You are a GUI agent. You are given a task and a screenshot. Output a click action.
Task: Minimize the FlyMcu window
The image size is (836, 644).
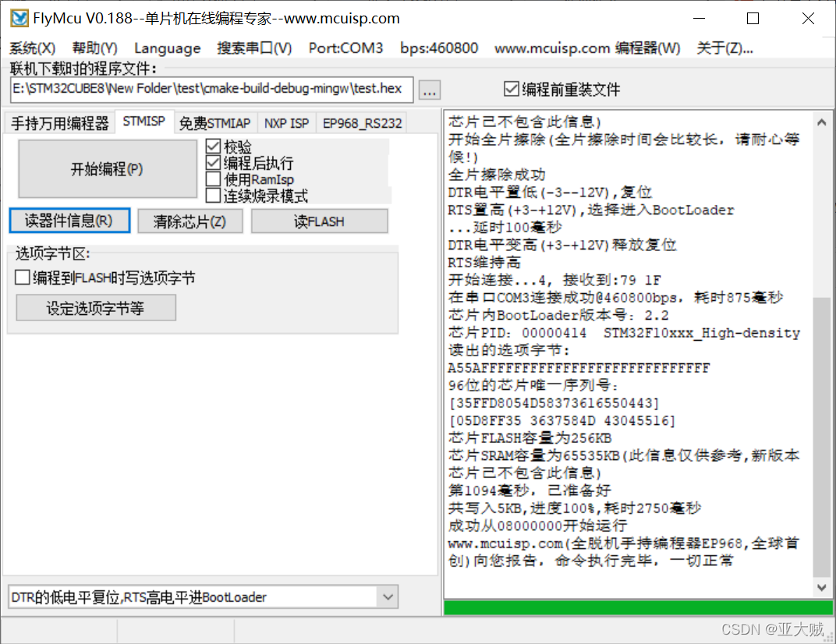point(699,19)
